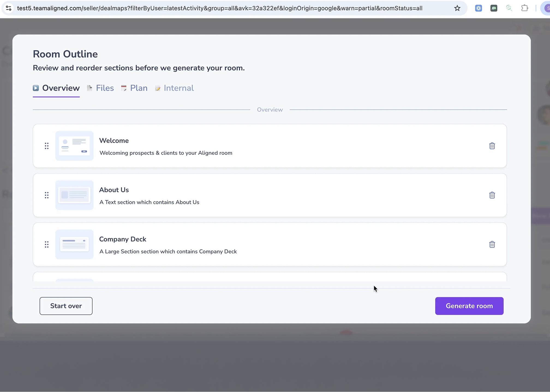
Task: Click the Welcome section thumbnail
Action: [x=74, y=146]
